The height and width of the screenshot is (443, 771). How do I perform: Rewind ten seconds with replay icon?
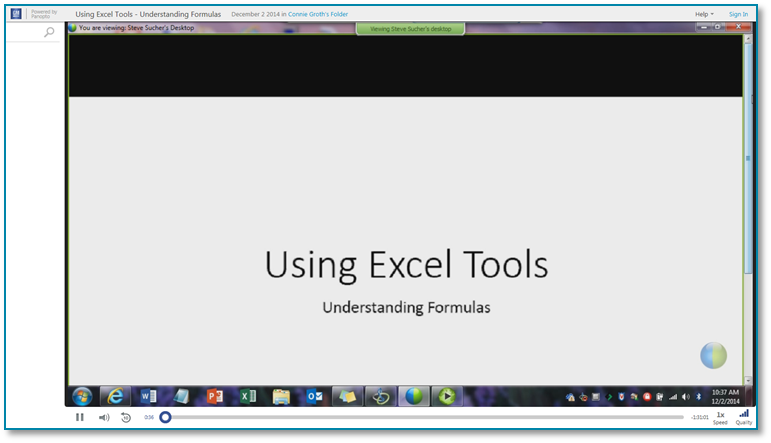[126, 417]
